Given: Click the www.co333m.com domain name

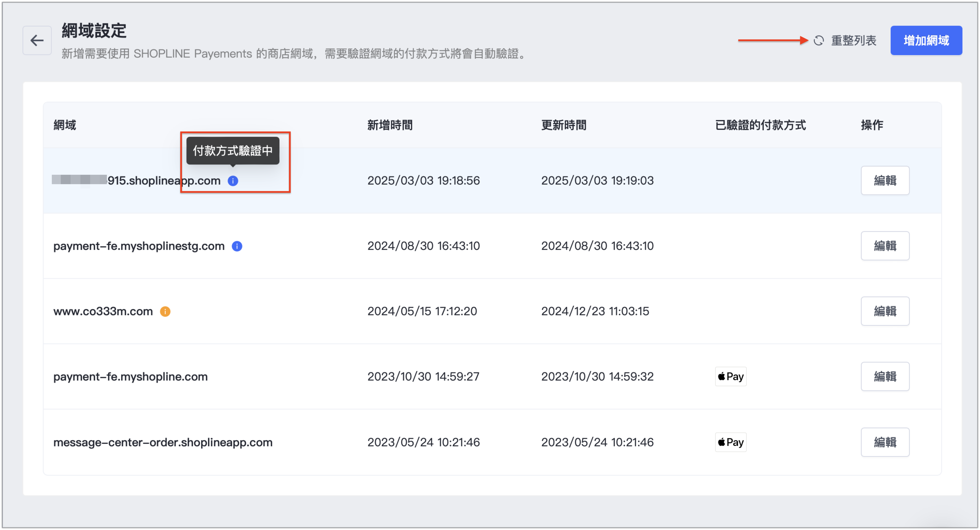Looking at the screenshot, I should pyautogui.click(x=103, y=312).
